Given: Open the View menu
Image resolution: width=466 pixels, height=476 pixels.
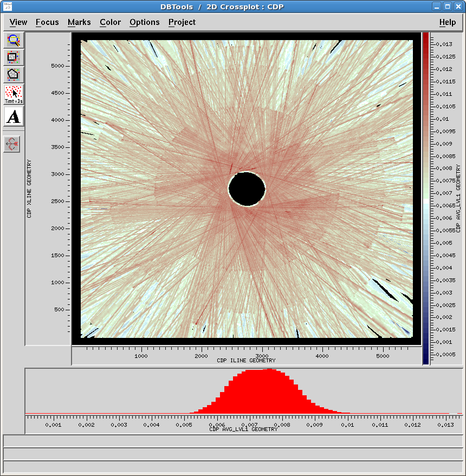Looking at the screenshot, I should point(18,22).
